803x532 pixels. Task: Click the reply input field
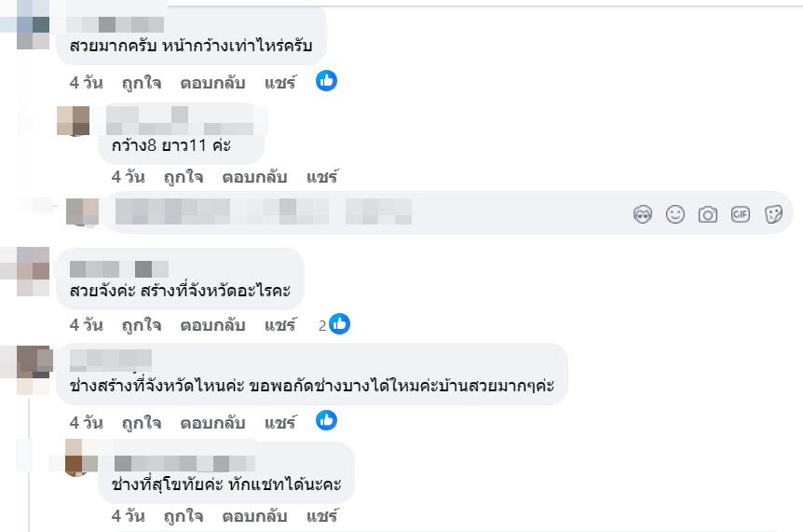point(363,212)
